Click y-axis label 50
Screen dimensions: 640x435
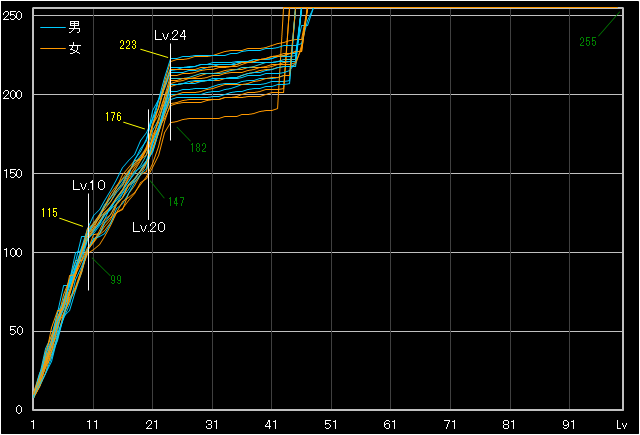[16, 331]
